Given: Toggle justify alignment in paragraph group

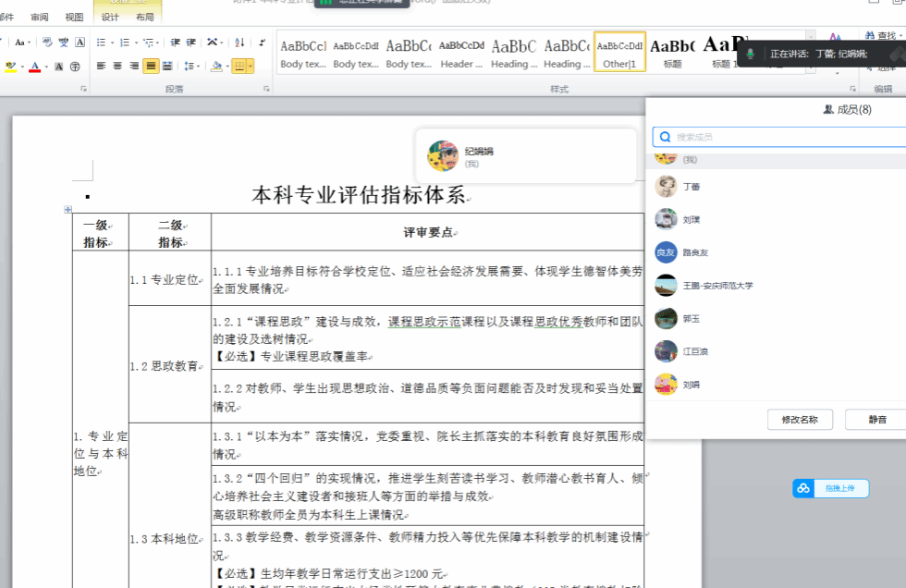Looking at the screenshot, I should point(151,66).
